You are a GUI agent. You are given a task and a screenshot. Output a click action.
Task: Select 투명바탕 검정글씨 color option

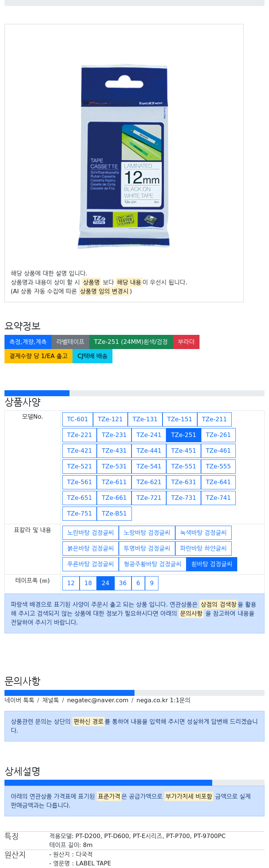tap(147, 548)
